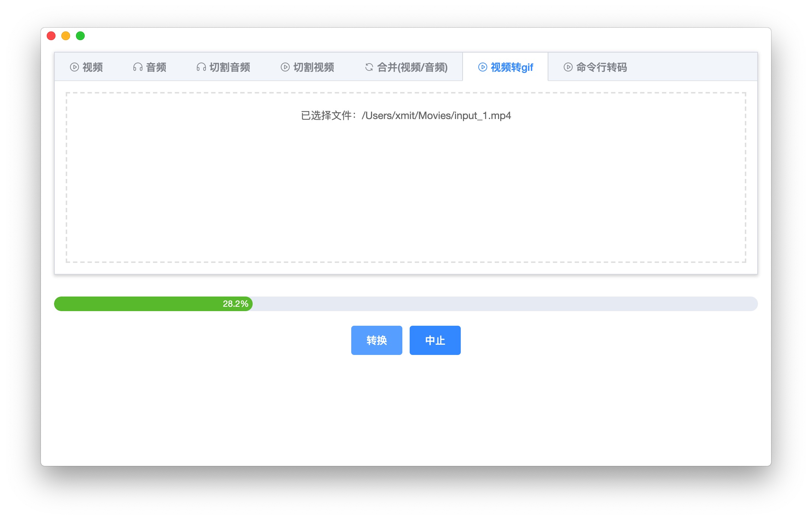Viewport: 812px width, 520px height.
Task: Switch to 命令行转码 tab
Action: pyautogui.click(x=601, y=67)
